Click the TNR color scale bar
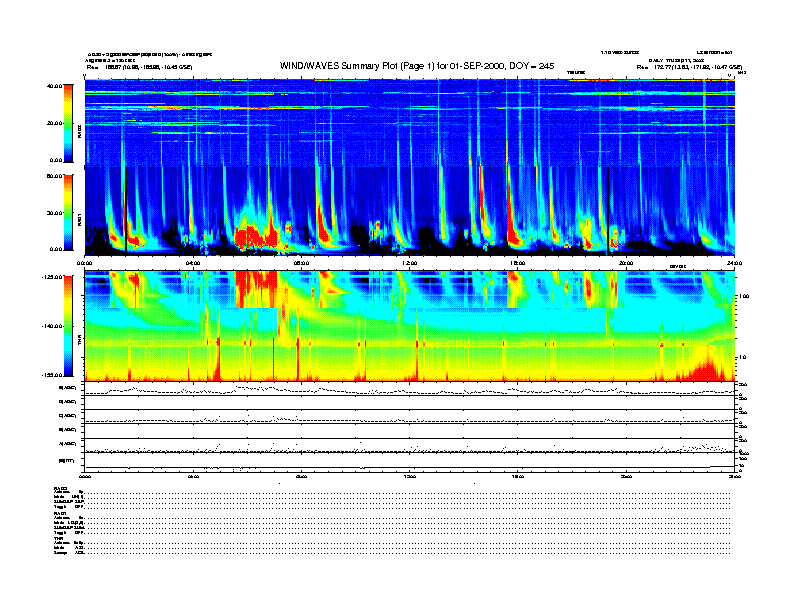The width and height of the screenshot is (792, 612). pyautogui.click(x=68, y=326)
